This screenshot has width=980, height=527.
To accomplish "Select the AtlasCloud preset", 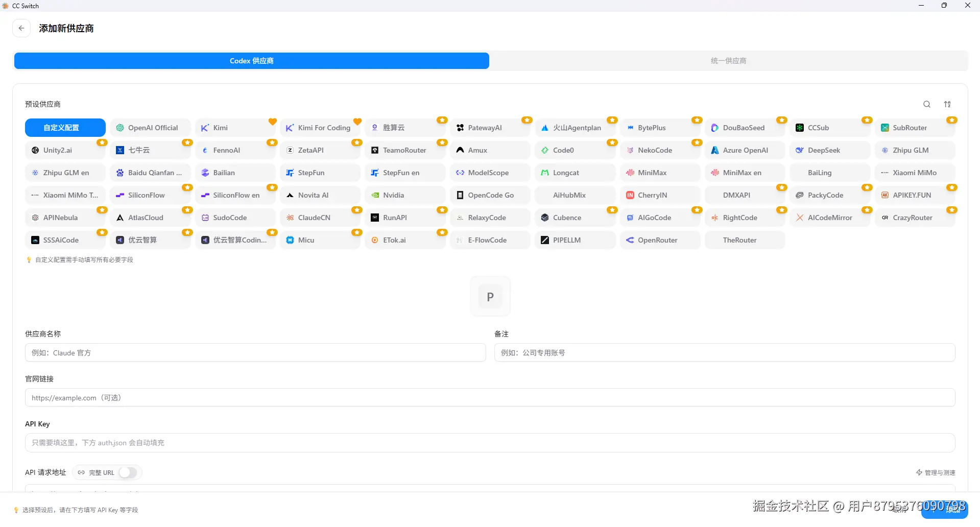I will pos(150,218).
